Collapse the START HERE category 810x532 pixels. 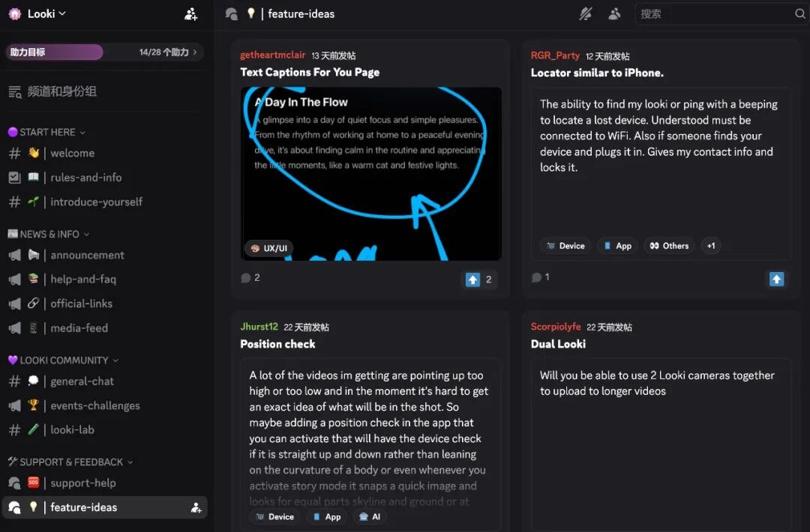[x=48, y=132]
